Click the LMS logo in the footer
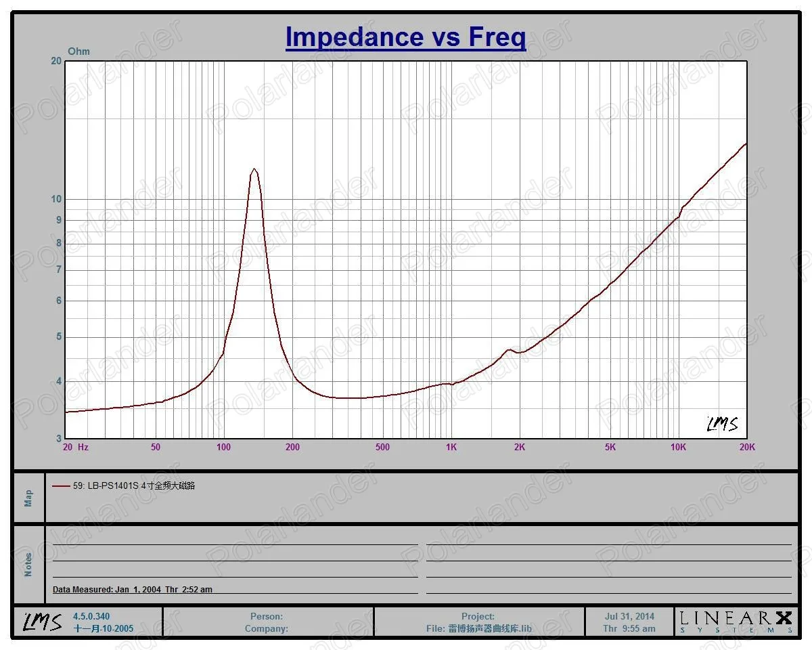 click(43, 622)
